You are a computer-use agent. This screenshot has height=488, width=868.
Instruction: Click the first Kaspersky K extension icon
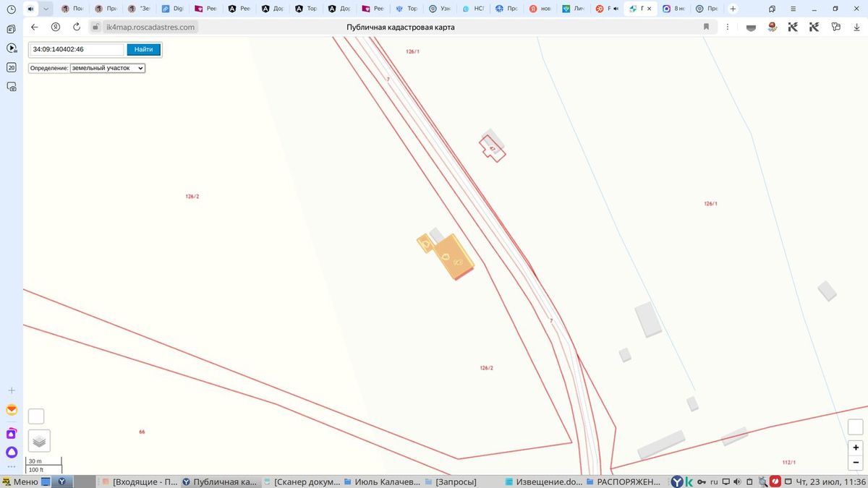tap(793, 27)
